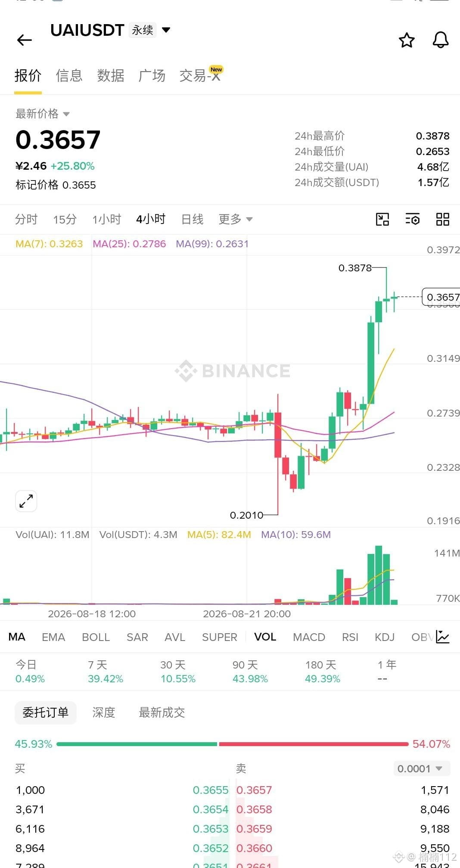Tap 0.3878 high label on chart
Screen dimensions: 460x868
pos(355,268)
